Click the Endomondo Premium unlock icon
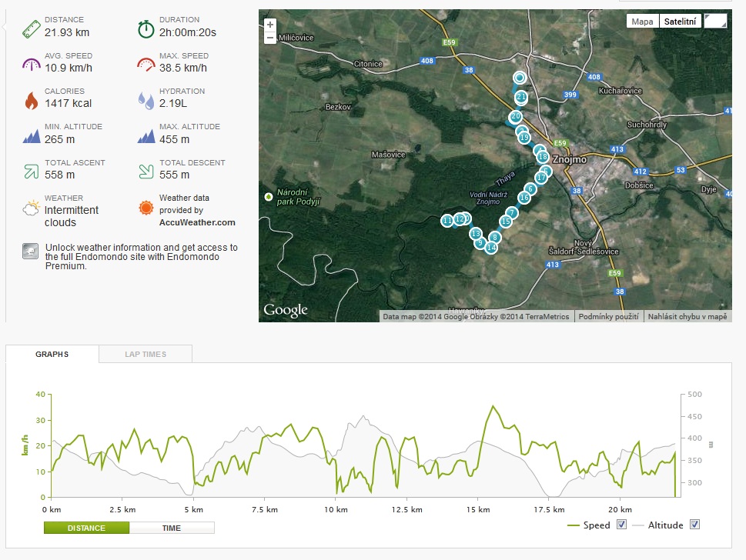746x560 pixels. click(x=31, y=251)
